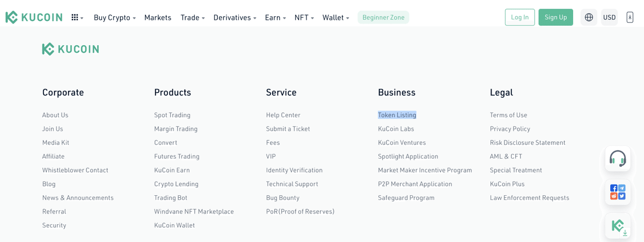Open the headset customer support widget
This screenshot has height=242, width=644.
click(x=618, y=158)
